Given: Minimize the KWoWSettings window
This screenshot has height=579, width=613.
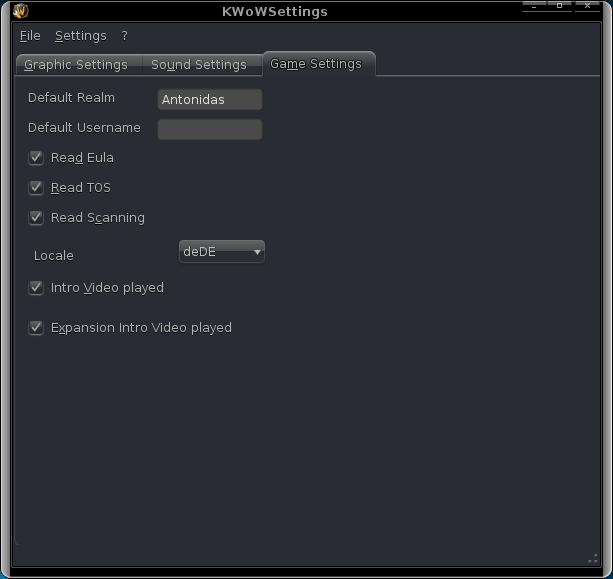Looking at the screenshot, I should click(534, 6).
